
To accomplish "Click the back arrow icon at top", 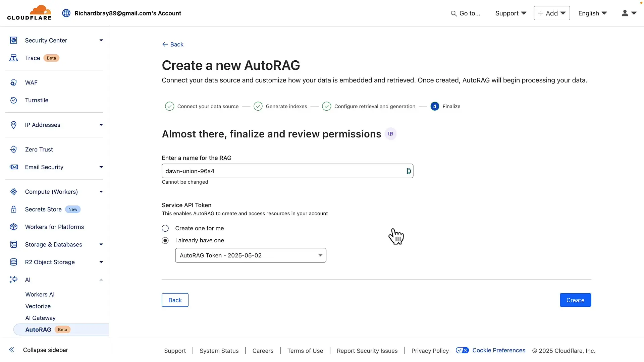I will 165,44.
